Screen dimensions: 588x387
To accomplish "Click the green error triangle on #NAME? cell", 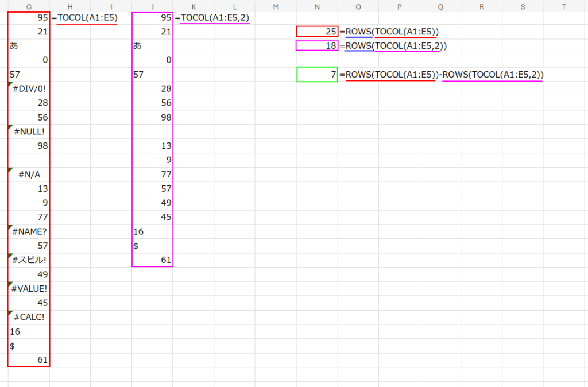I will [11, 227].
